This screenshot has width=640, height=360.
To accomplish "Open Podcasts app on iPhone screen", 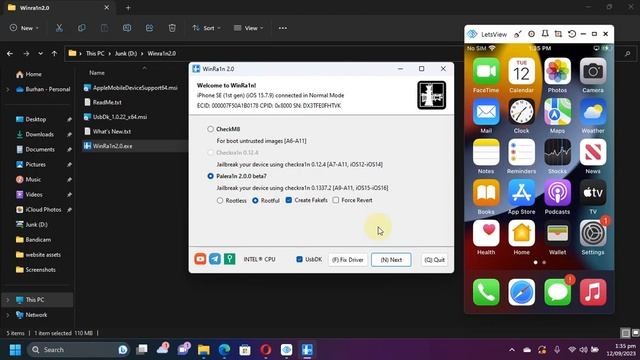I will pos(557,193).
